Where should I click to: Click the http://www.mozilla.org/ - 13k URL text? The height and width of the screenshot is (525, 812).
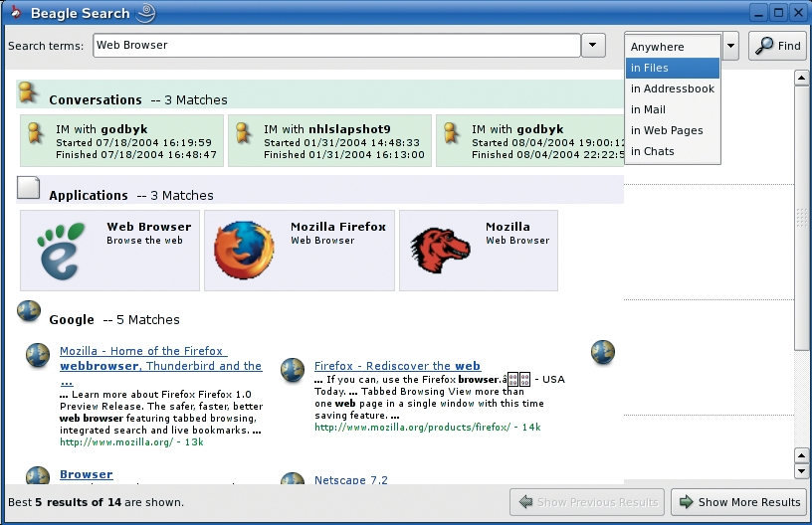(131, 442)
